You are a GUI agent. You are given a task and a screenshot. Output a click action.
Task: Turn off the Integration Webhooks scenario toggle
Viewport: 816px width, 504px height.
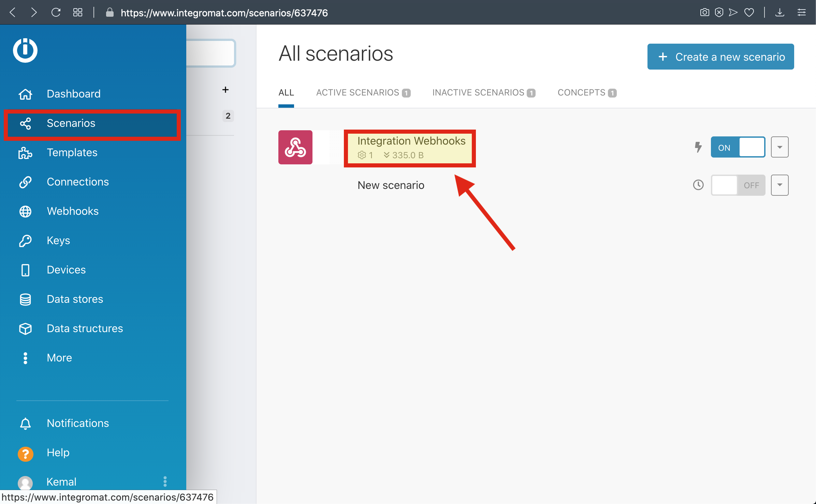[x=738, y=147]
